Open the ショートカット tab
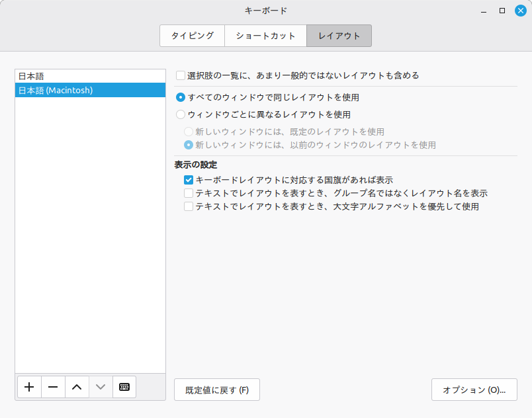The height and width of the screenshot is (418, 532). pos(265,36)
